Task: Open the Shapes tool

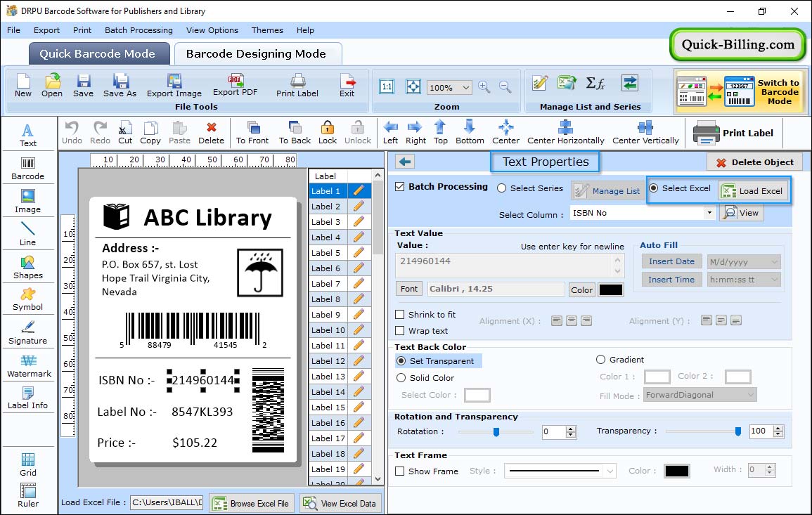Action: [x=28, y=268]
